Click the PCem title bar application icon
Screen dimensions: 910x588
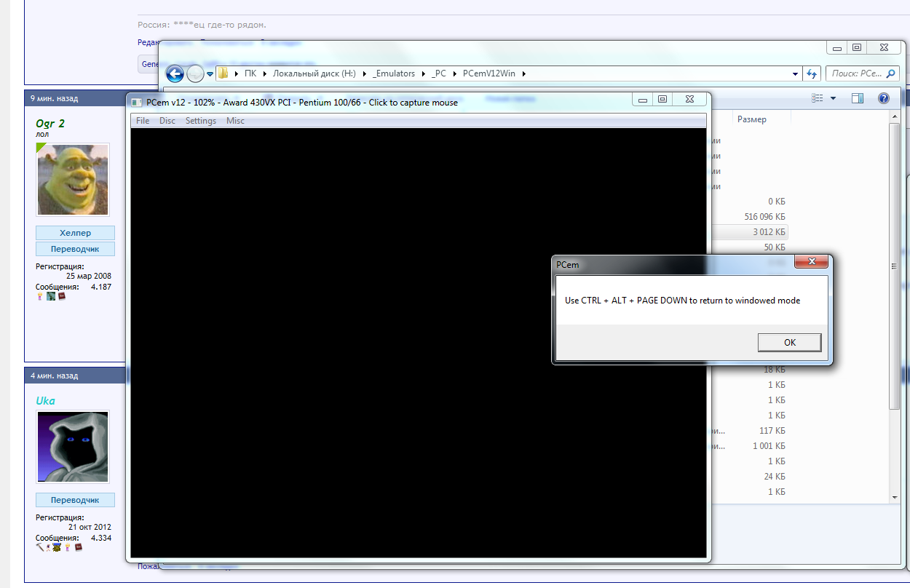[x=137, y=102]
